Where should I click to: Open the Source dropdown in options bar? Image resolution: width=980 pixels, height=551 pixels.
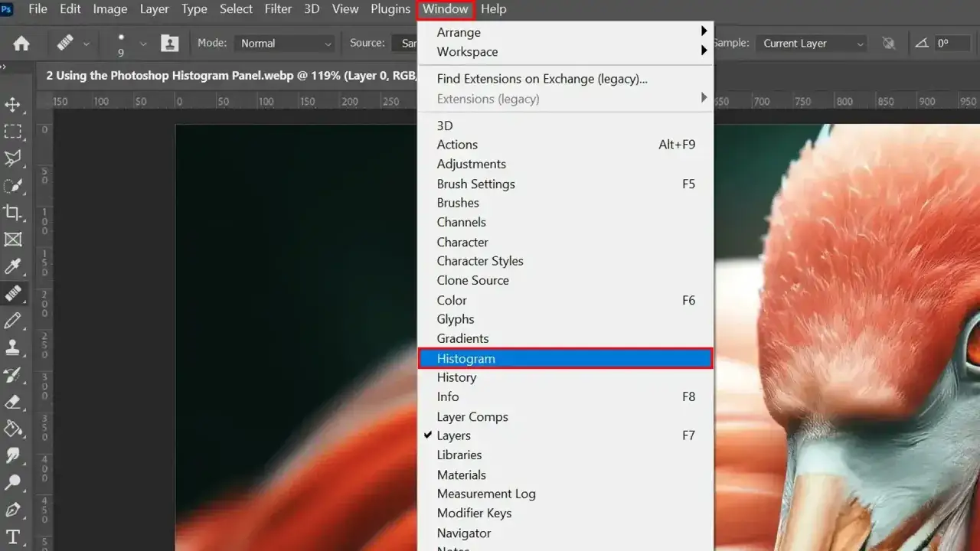(405, 44)
